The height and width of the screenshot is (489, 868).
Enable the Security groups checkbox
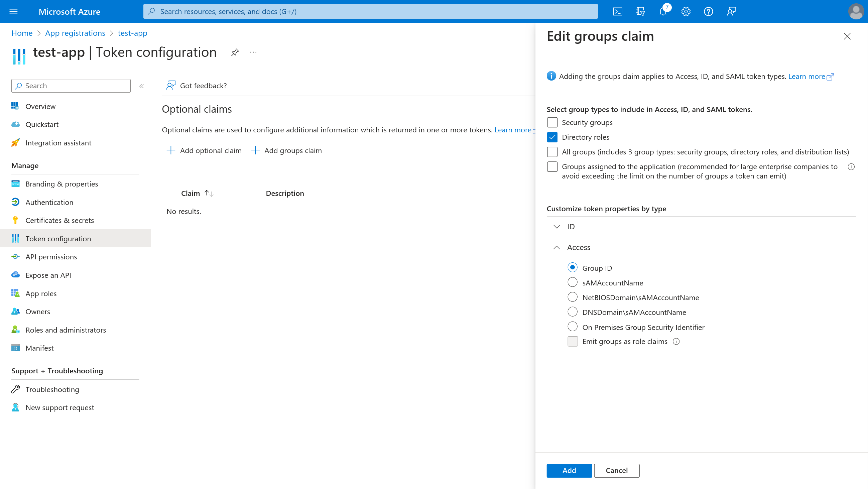pos(552,122)
